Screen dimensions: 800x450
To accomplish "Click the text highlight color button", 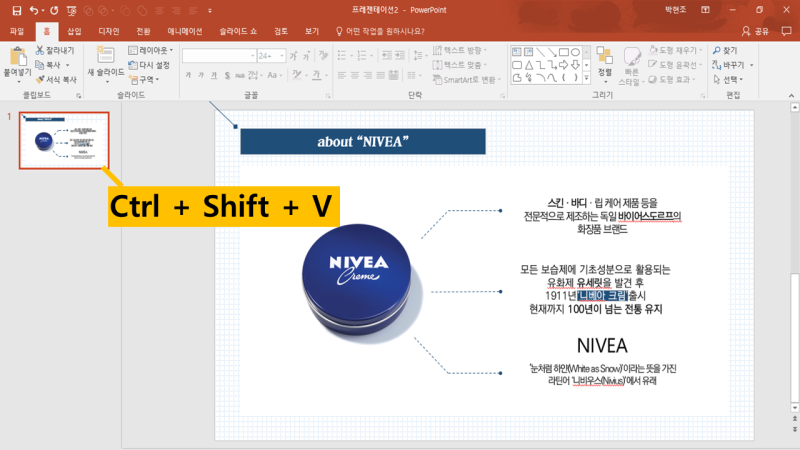I will pos(296,76).
